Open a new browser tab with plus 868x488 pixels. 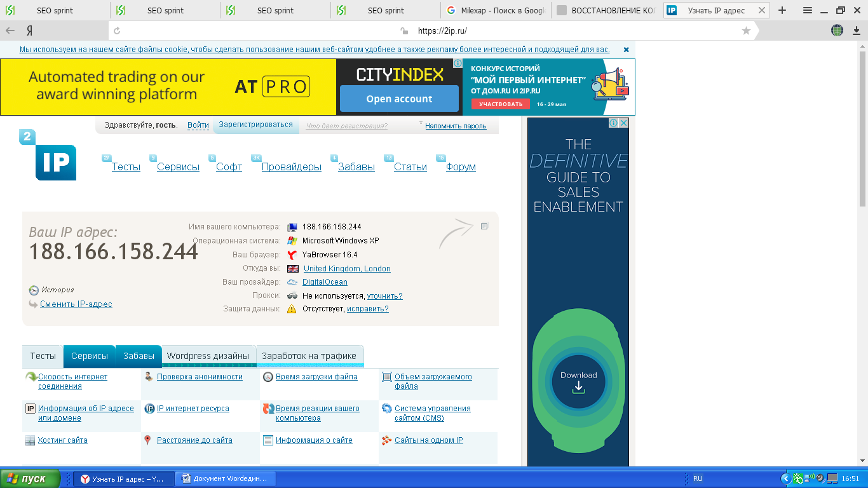pyautogui.click(x=782, y=10)
